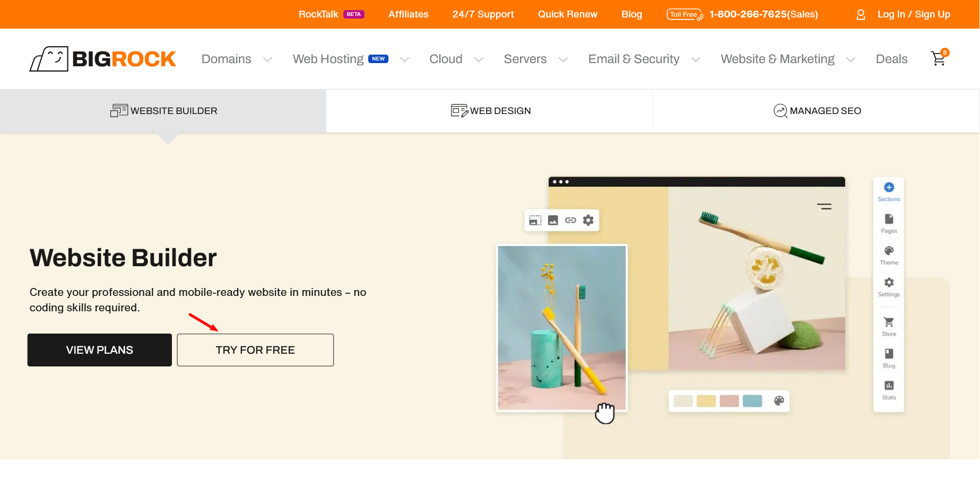Image resolution: width=980 pixels, height=481 pixels.
Task: Switch to the MANAGED SEO tab
Action: point(816,111)
